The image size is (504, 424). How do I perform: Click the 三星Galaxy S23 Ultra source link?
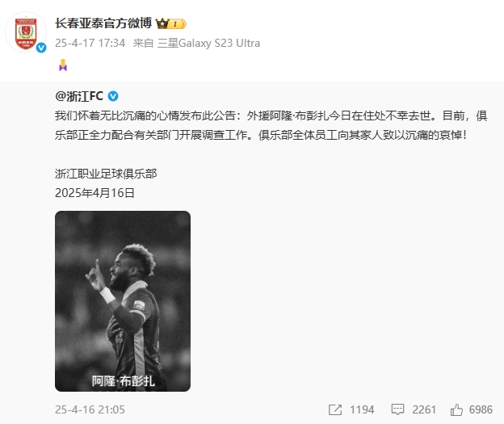(208, 43)
